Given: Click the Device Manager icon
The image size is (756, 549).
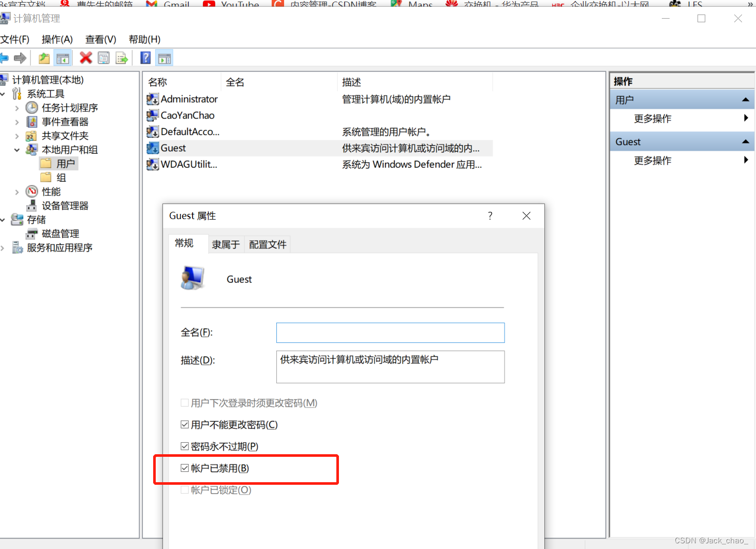Looking at the screenshot, I should (32, 206).
